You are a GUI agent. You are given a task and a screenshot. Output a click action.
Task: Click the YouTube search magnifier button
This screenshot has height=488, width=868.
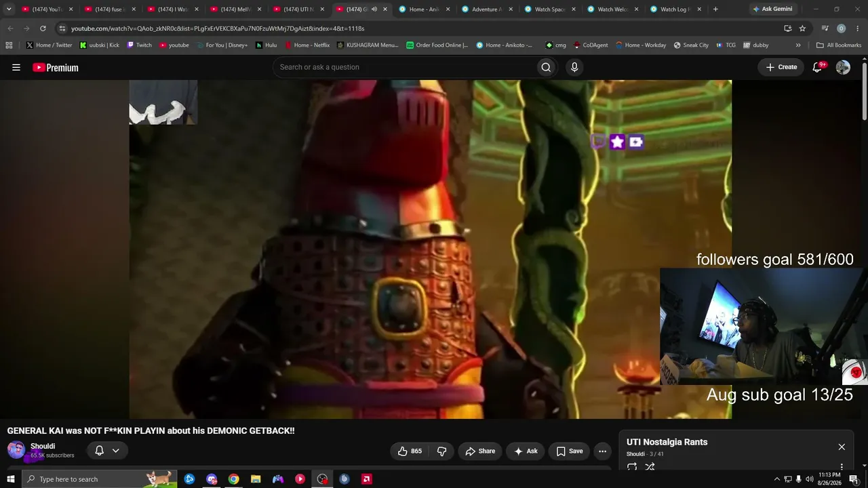[546, 67]
